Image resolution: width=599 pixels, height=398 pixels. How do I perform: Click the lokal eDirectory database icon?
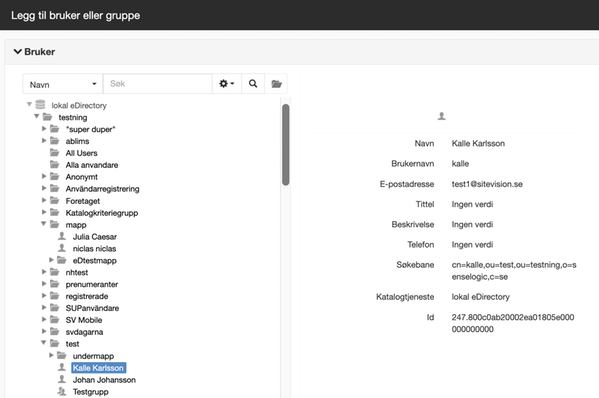coord(40,105)
